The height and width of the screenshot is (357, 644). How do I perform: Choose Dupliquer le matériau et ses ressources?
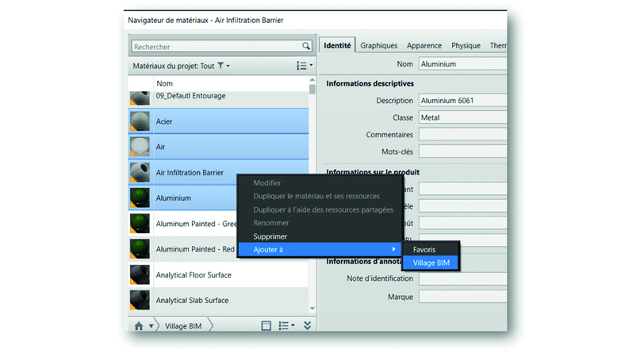tap(316, 196)
